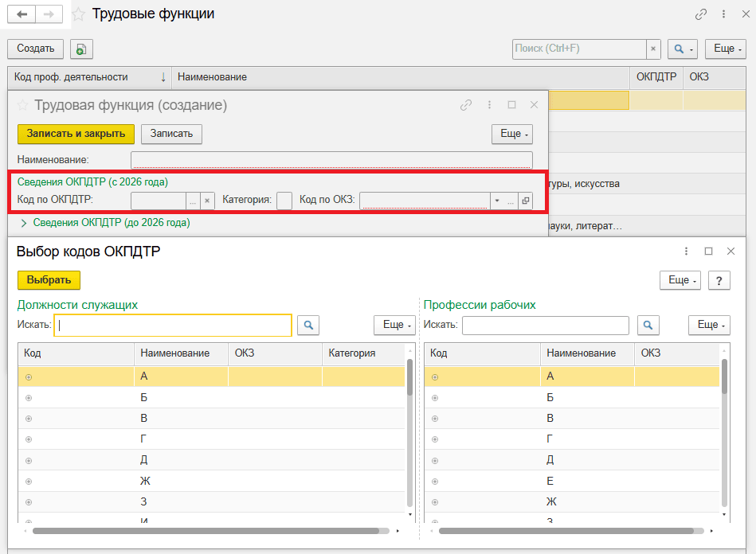This screenshot has height=554, width=756.
Task: Expand group А in Должности служащих
Action: 29,376
